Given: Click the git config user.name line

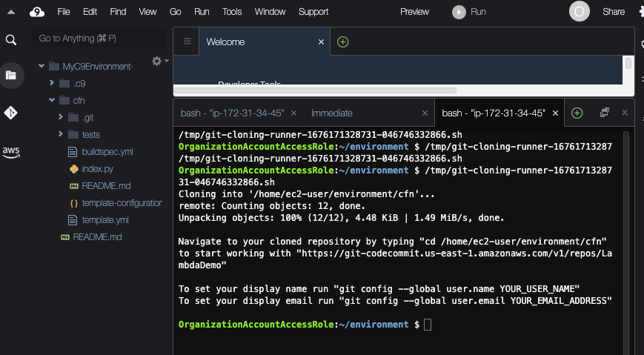Looking at the screenshot, I should tap(379, 289).
